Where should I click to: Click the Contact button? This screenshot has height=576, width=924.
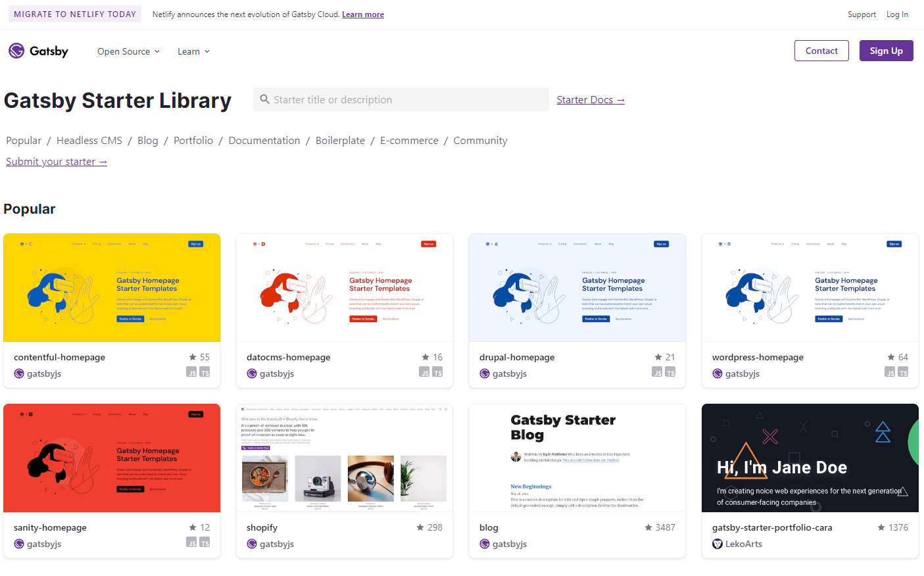click(x=821, y=51)
